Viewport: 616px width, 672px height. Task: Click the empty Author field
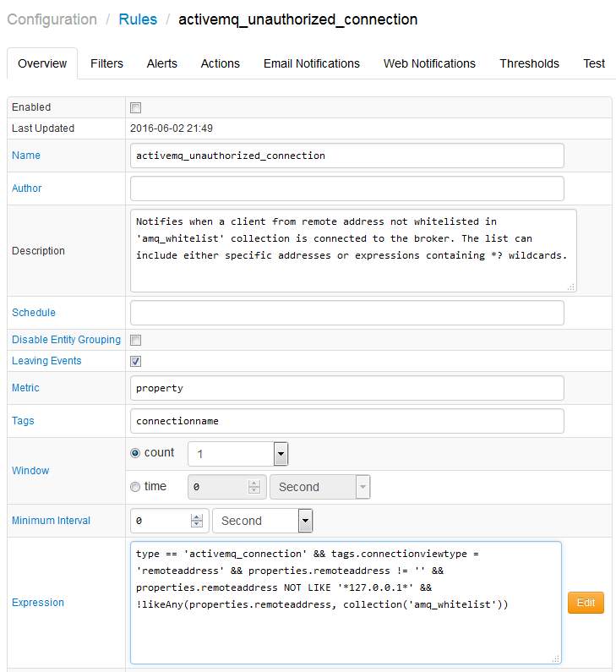point(347,188)
